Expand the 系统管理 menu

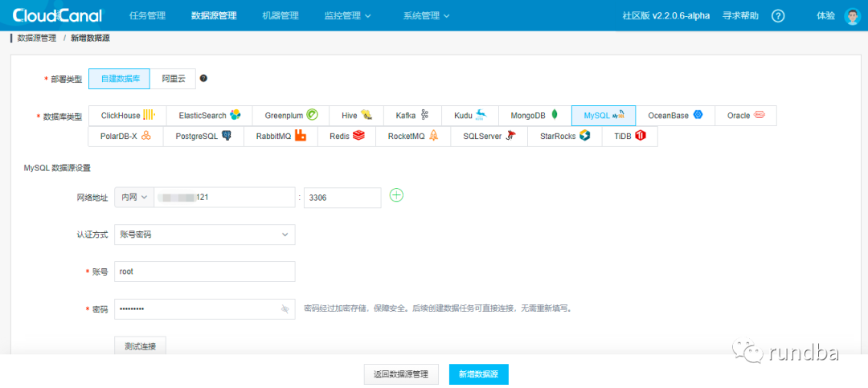pos(426,16)
